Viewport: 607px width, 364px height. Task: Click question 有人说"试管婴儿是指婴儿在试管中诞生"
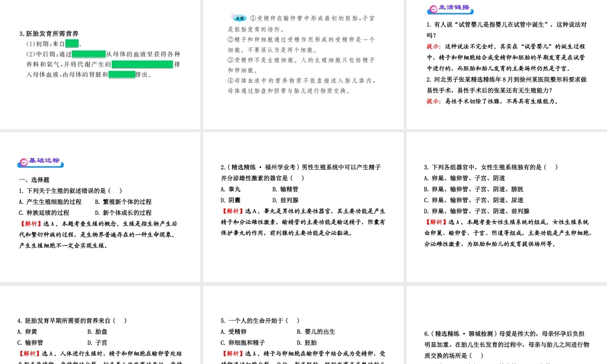click(x=506, y=30)
